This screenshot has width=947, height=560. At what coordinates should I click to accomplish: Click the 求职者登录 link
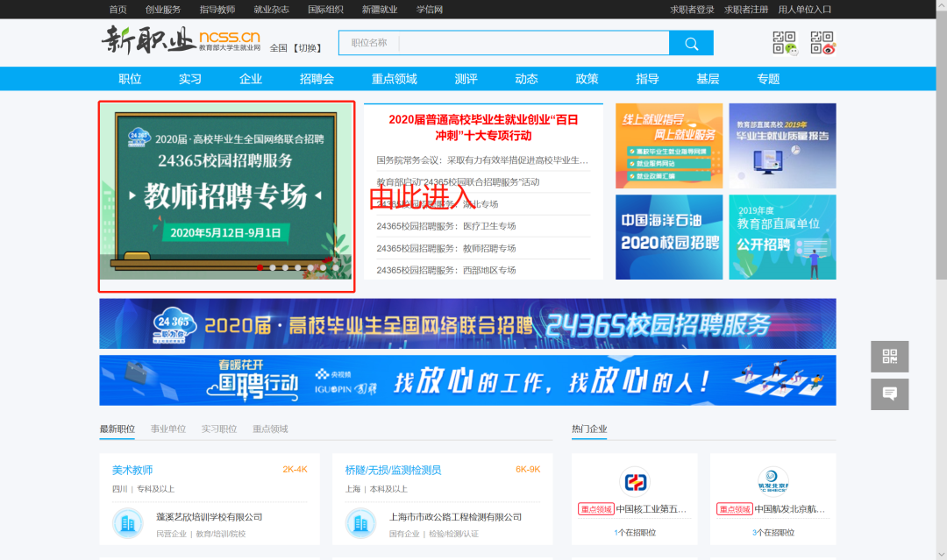coord(692,10)
